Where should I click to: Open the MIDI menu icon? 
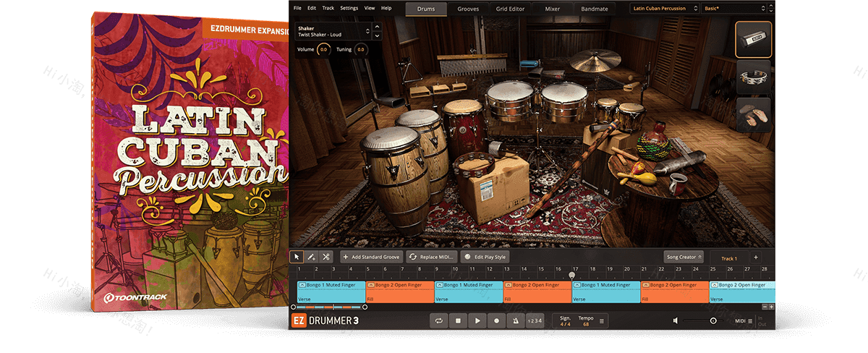(750, 320)
